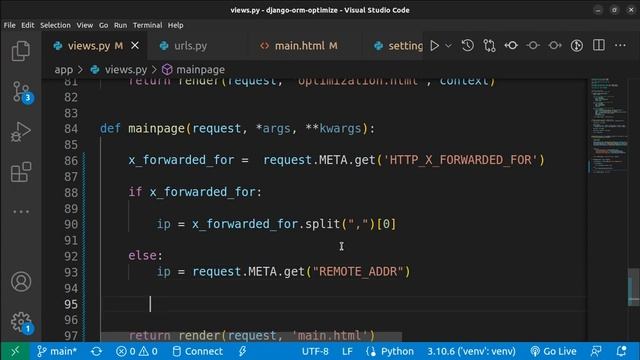Viewport: 640px width, 360px height.
Task: Click line number 84
Action: (71, 129)
